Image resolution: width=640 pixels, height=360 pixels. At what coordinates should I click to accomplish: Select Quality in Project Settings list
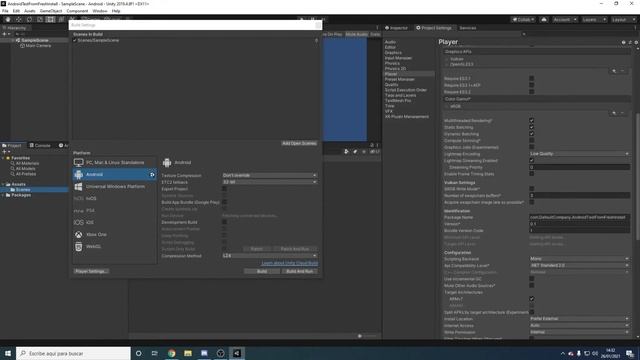tap(391, 85)
